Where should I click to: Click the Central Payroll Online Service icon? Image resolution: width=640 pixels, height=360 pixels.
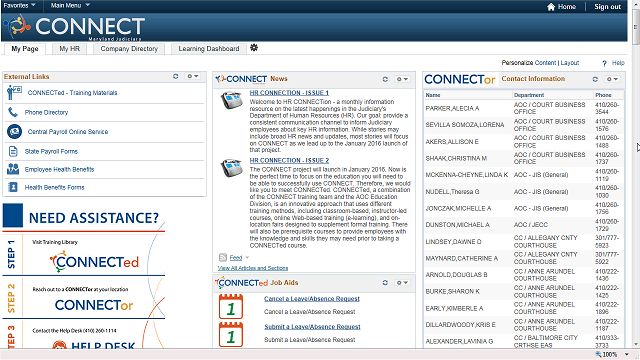click(x=14, y=131)
